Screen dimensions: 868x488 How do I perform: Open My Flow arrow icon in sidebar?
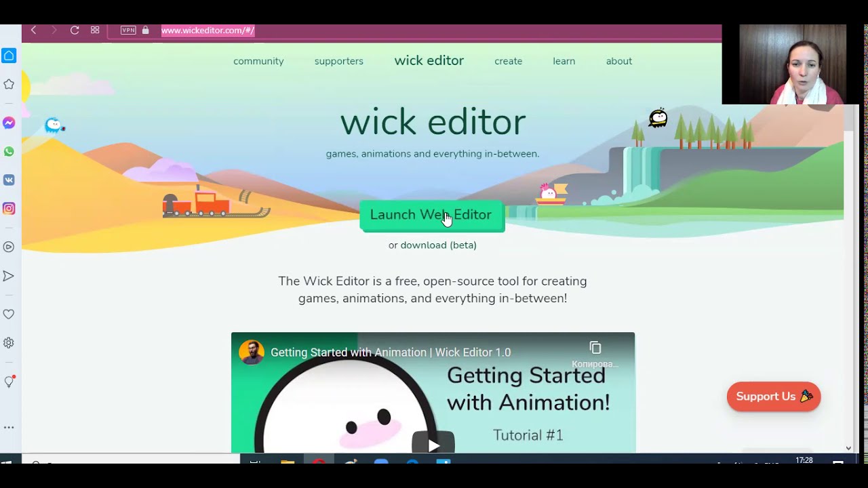coord(9,276)
